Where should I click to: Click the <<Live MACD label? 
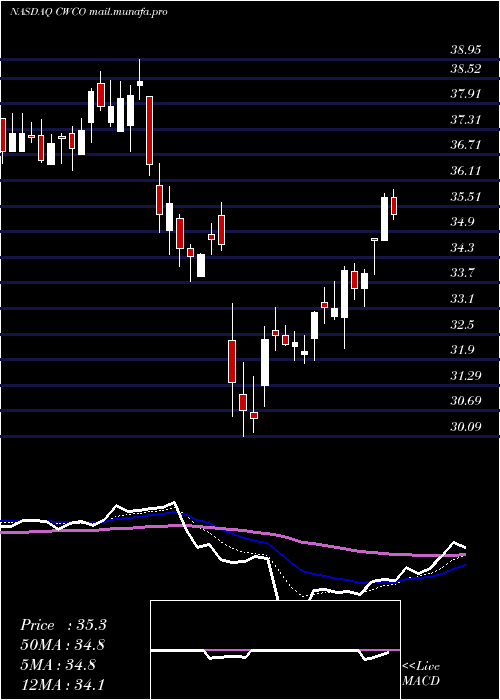421,674
